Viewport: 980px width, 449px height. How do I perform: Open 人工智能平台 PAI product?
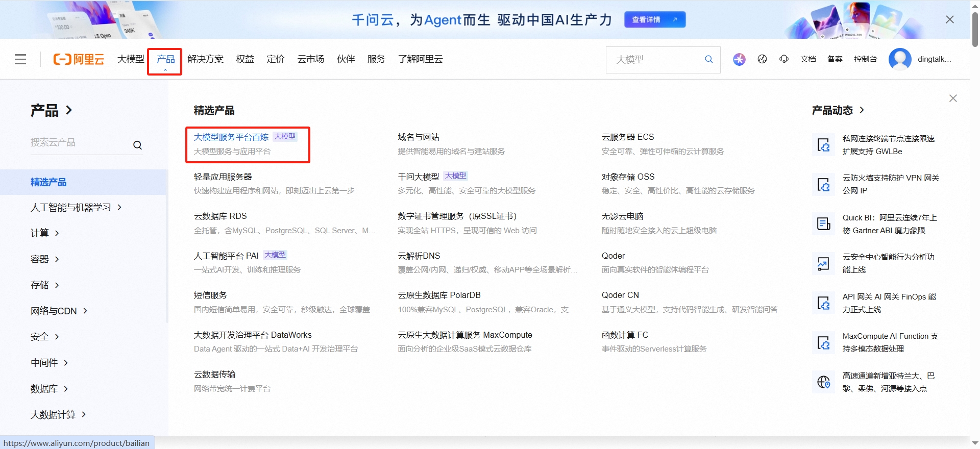226,256
